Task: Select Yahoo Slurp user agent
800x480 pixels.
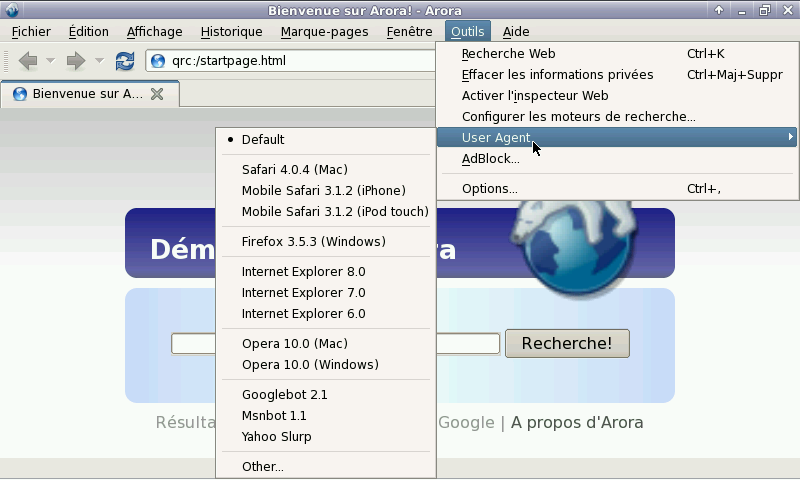Action: [326, 436]
